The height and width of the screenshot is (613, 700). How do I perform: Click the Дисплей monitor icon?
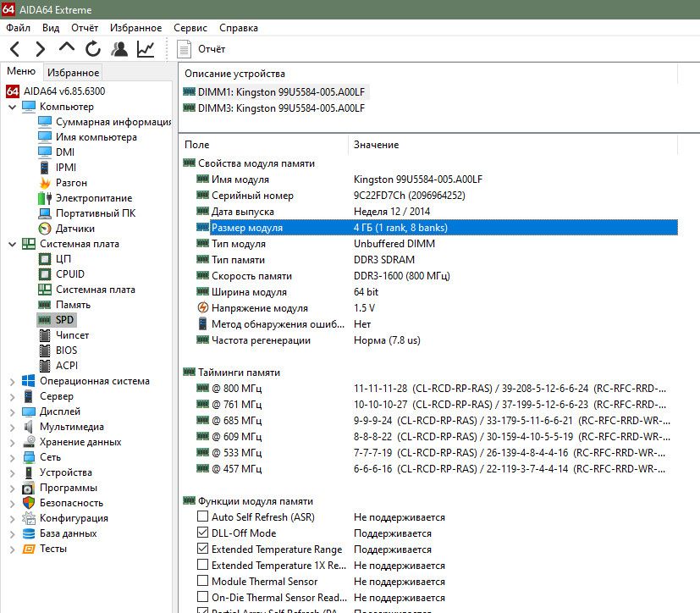(29, 411)
